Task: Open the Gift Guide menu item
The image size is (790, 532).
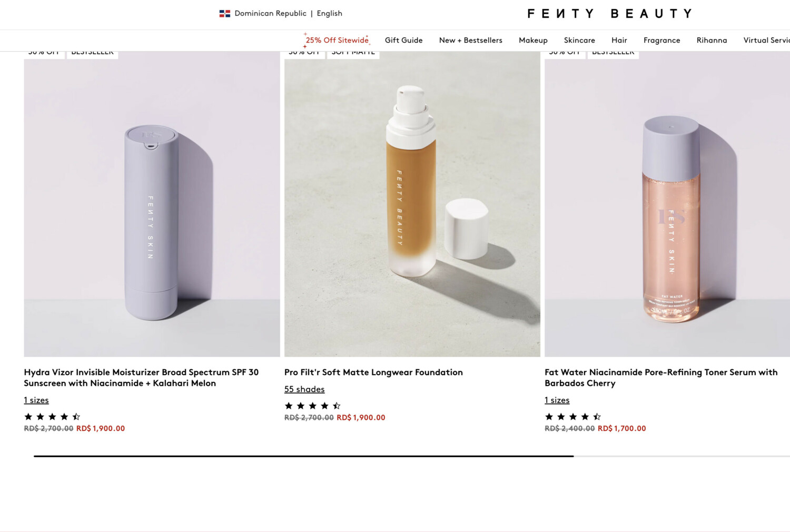Action: 403,40
